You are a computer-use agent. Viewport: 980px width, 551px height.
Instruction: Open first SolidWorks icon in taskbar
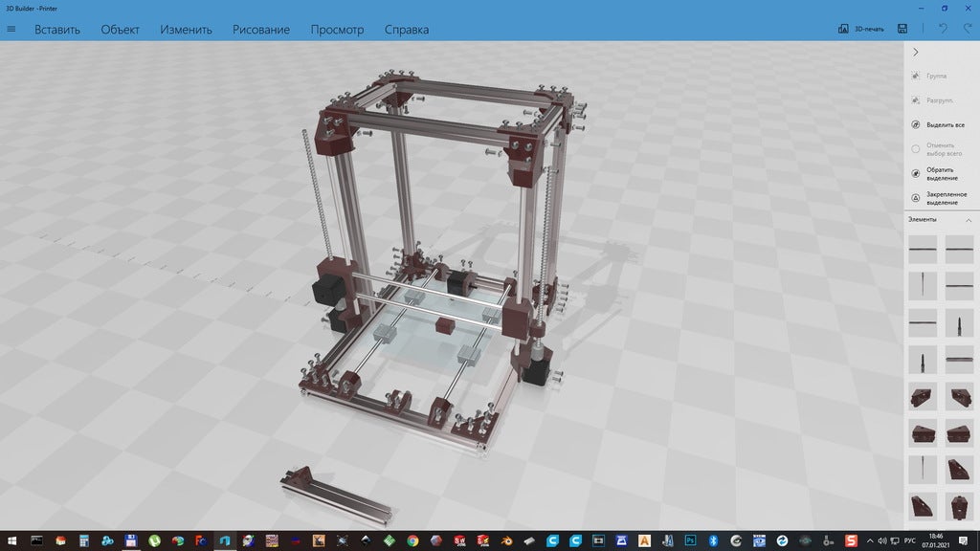(x=459, y=540)
